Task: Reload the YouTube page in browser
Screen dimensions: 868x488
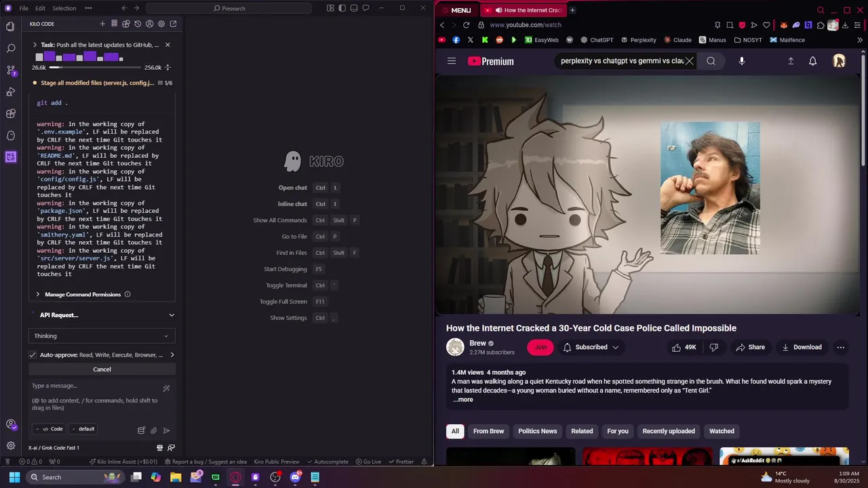Action: coord(466,25)
